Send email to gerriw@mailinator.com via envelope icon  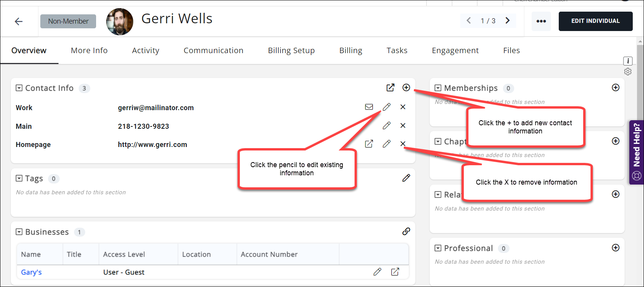369,107
